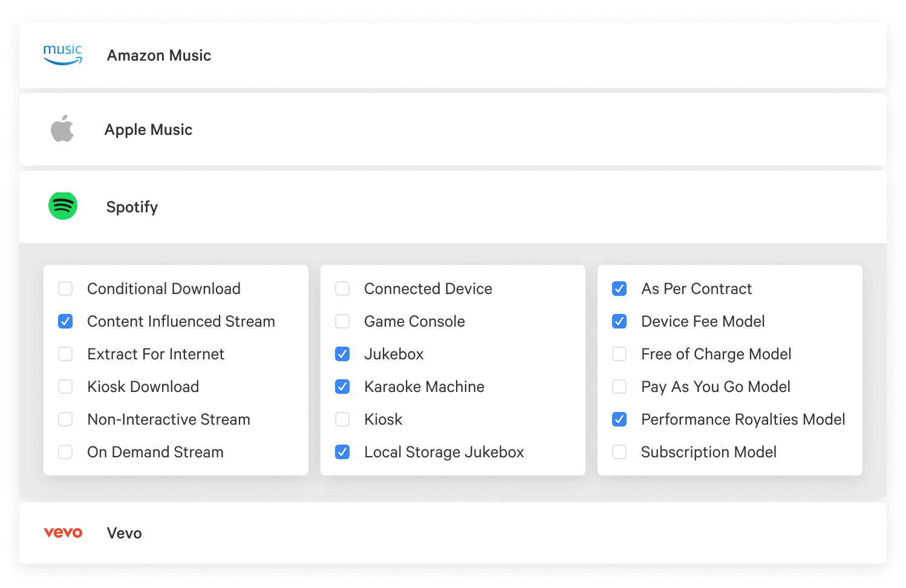The image size is (906, 588).
Task: Enable Pay As You Go Model
Action: tap(619, 387)
